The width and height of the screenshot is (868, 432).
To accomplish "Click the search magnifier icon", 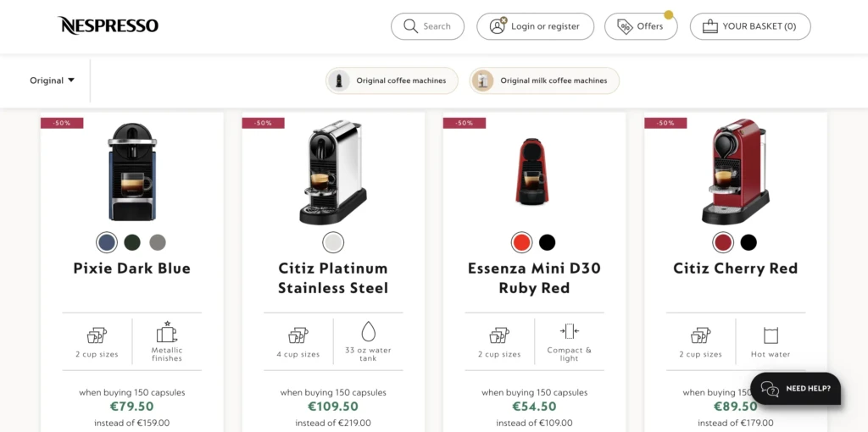I will [x=411, y=26].
